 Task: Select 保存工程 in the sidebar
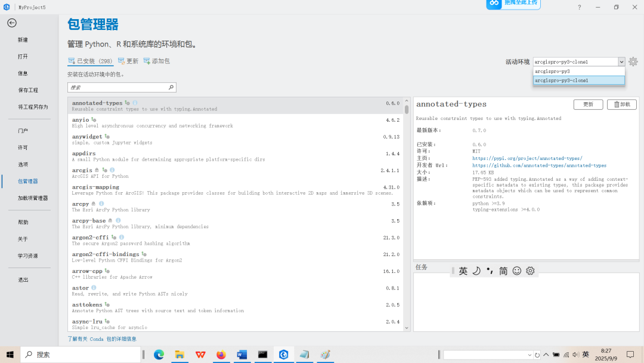pos(28,90)
